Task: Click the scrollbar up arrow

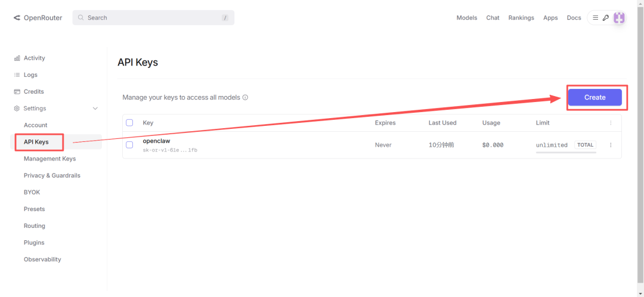Action: point(640,4)
